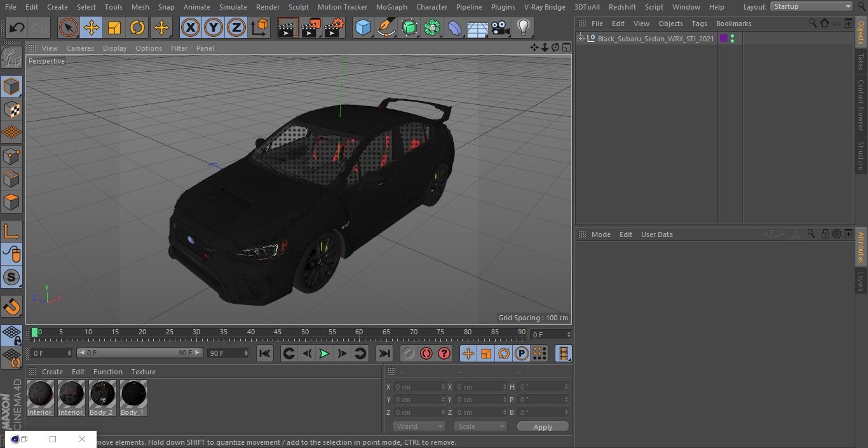868x448 pixels.
Task: Open the Layout dropdown showing Startup
Action: pos(812,6)
